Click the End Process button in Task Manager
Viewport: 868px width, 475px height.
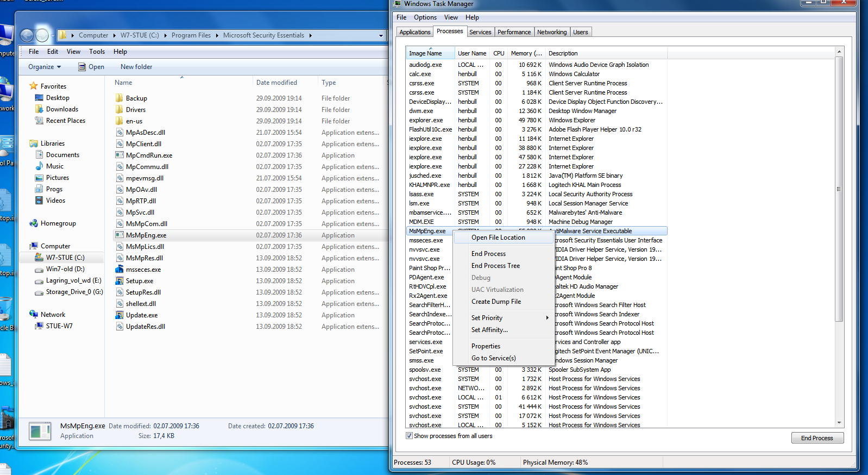817,438
